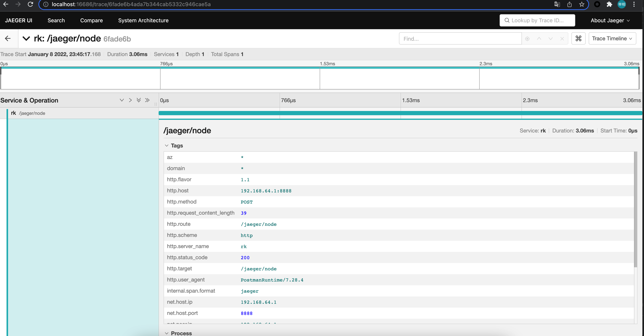Open the About Jaeger dropdown

(x=610, y=20)
